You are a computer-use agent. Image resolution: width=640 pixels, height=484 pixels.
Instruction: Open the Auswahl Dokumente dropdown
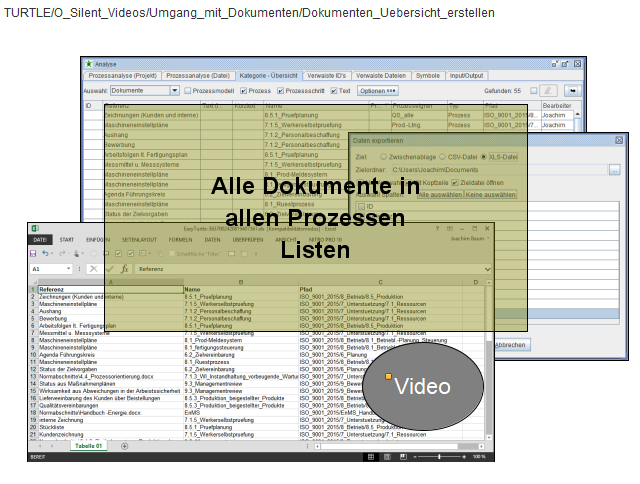[x=174, y=91]
